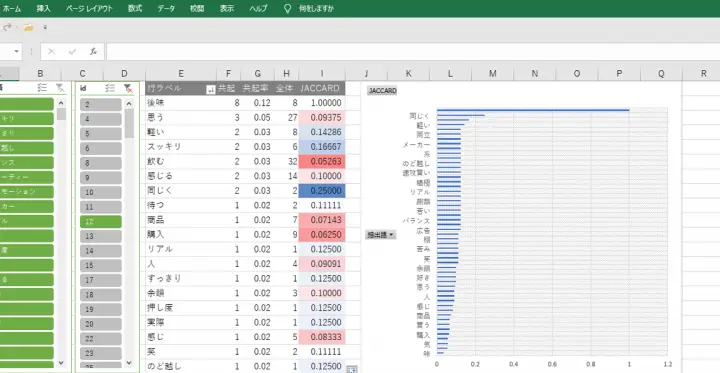Click the id slicer scrollbar thumb
The height and width of the screenshot is (373, 720).
129,124
